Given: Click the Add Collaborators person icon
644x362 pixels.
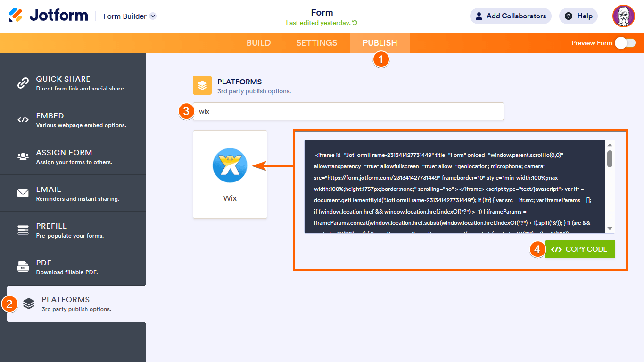Looking at the screenshot, I should pos(479,16).
